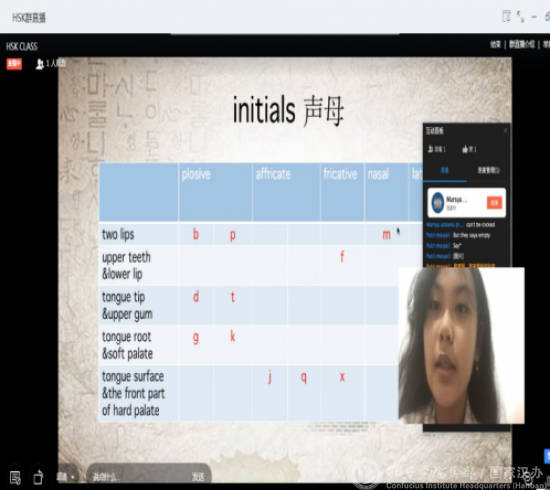Click the notes icon at bottom left

tap(15, 477)
